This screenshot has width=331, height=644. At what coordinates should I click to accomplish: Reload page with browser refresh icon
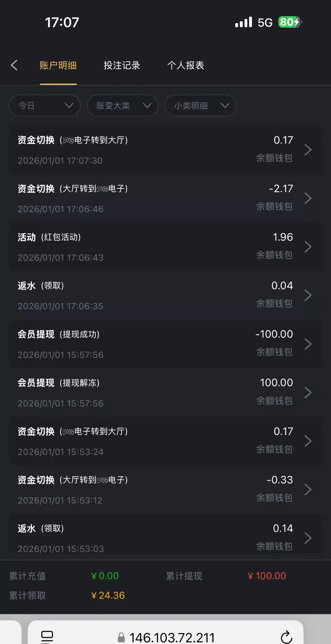click(286, 637)
